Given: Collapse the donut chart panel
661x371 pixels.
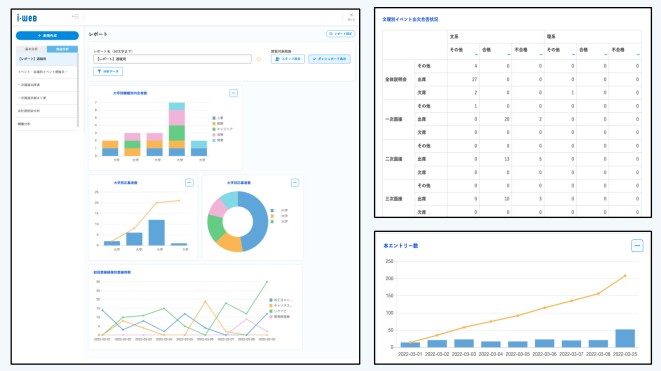Looking at the screenshot, I should [x=295, y=183].
